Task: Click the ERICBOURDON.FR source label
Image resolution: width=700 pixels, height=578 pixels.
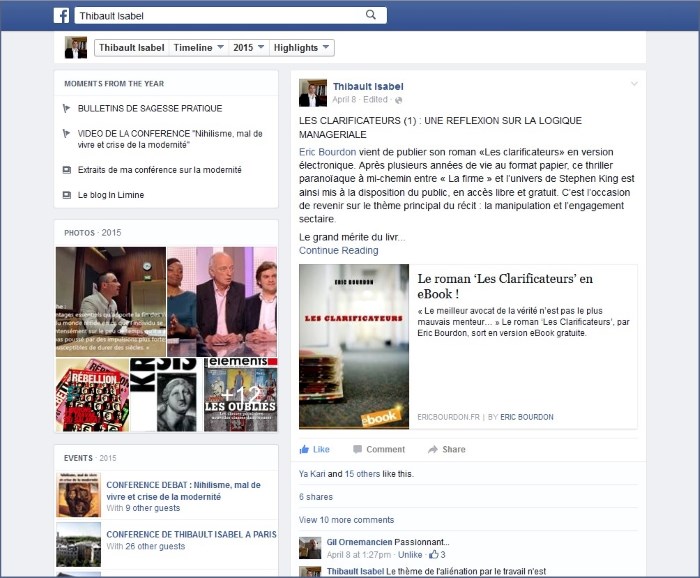Action: click(x=448, y=417)
